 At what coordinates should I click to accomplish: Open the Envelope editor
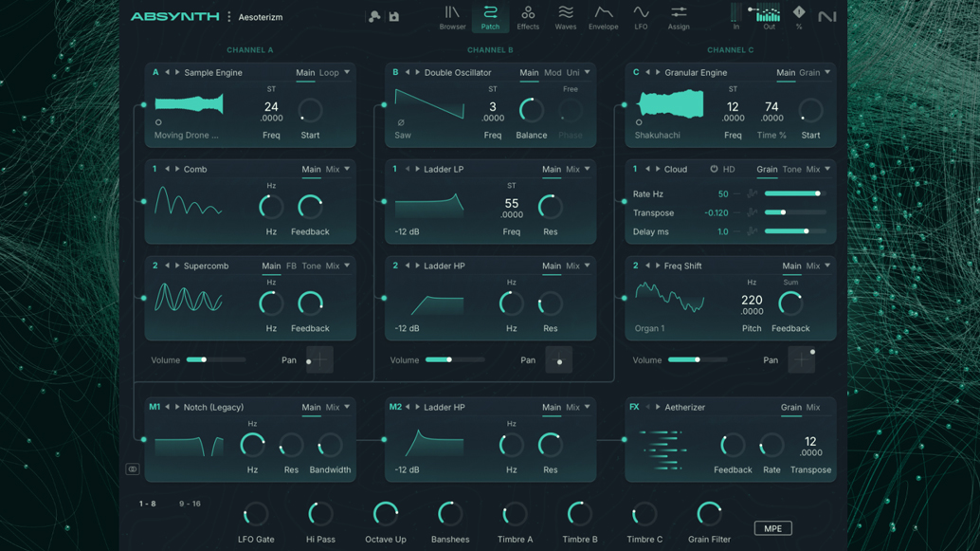[603, 16]
